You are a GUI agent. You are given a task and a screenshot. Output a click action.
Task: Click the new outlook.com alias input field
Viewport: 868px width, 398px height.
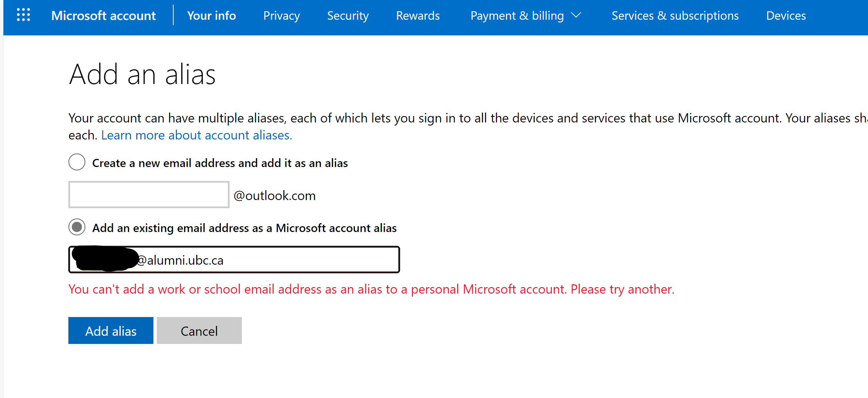(x=149, y=195)
